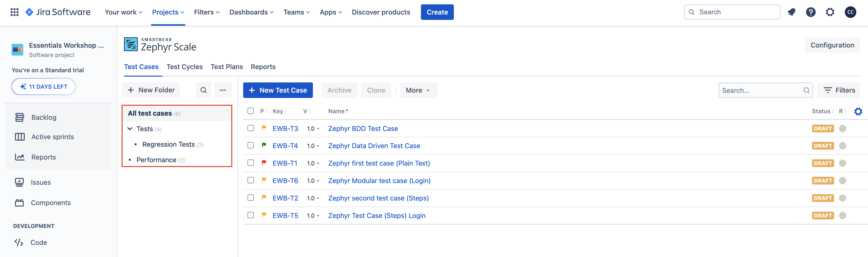This screenshot has width=868, height=257.
Task: Click the Active sprints board icon
Action: click(x=20, y=137)
